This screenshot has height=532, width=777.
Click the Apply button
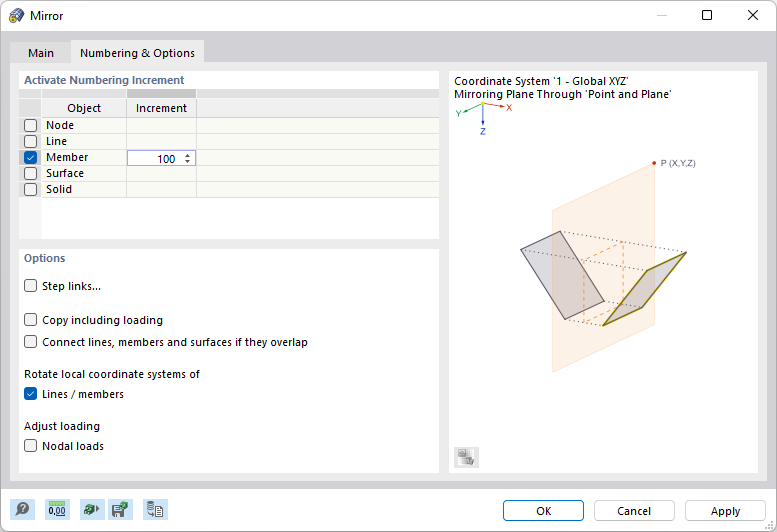tap(725, 511)
